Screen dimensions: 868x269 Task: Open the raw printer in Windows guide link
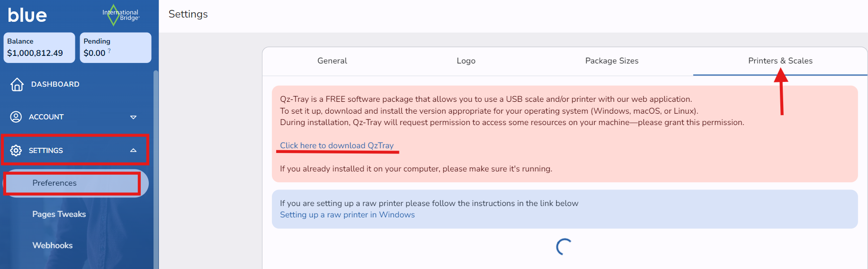click(x=347, y=215)
